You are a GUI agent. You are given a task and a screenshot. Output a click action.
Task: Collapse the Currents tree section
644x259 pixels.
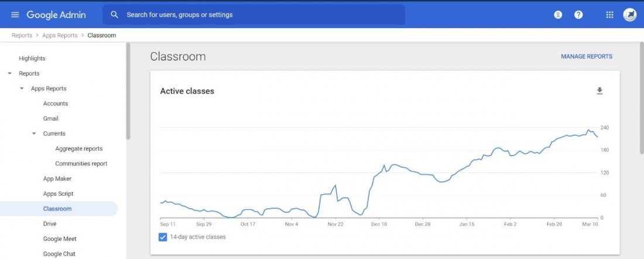point(34,134)
